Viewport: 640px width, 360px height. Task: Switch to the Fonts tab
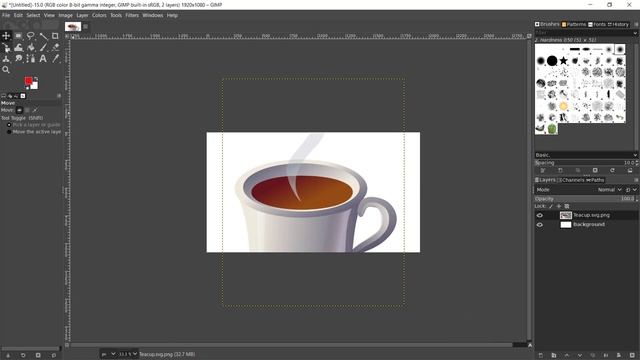tap(597, 24)
